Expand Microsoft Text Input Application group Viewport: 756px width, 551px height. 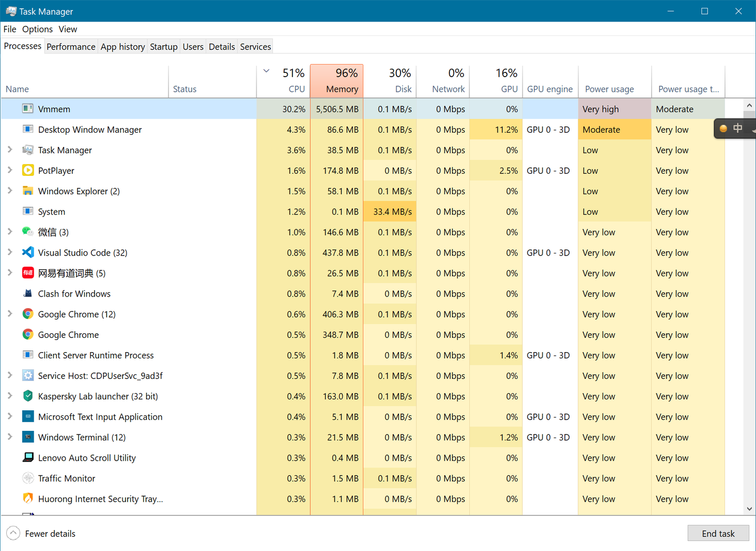[9, 416]
